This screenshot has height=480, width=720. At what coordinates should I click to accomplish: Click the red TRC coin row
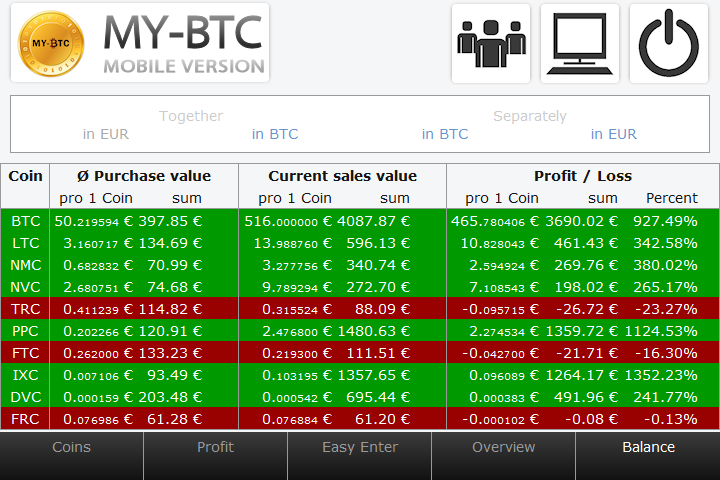point(360,309)
